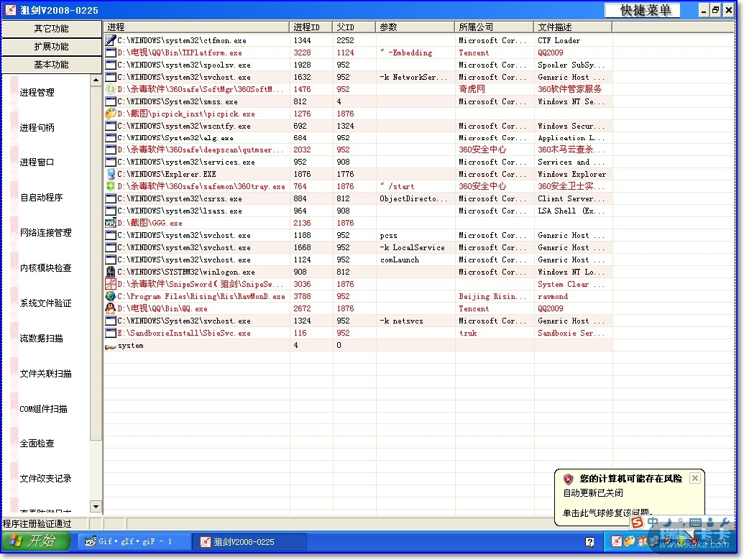Click the Explorer.EXE process icon
This screenshot has height=560, width=744.
[x=110, y=174]
